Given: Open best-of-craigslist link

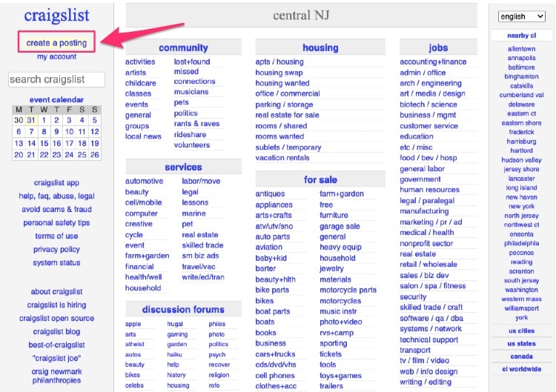Looking at the screenshot, I should pyautogui.click(x=56, y=345).
